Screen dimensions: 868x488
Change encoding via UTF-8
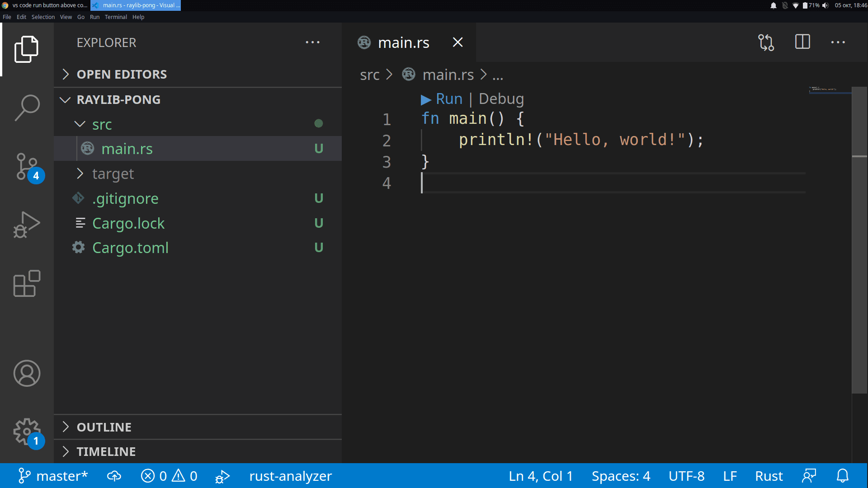[686, 476]
